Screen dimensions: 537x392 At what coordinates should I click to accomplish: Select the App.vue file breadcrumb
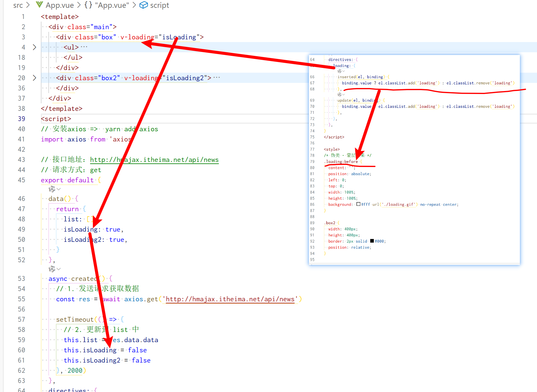tap(60, 5)
